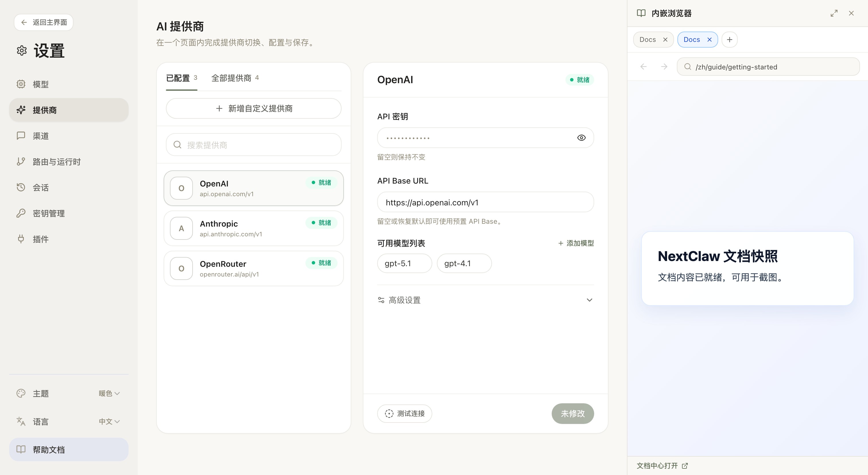Select the 插件 sidebar entry
Image resolution: width=868 pixels, height=475 pixels.
40,239
